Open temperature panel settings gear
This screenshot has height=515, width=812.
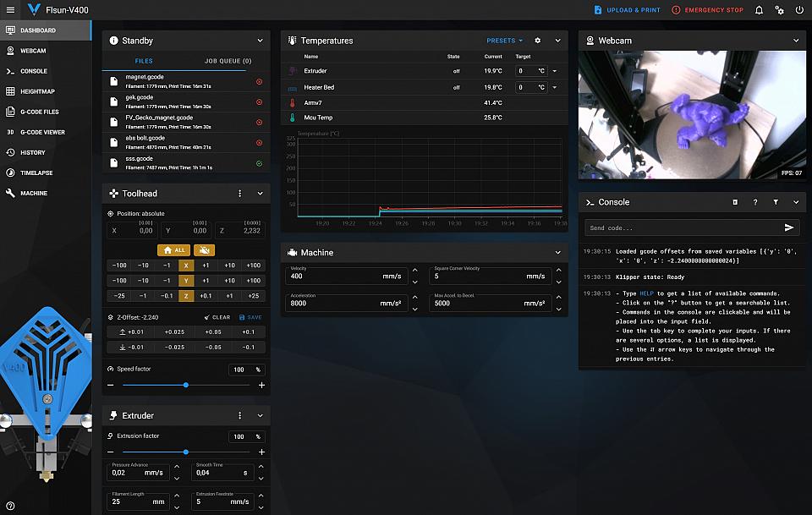click(x=538, y=41)
